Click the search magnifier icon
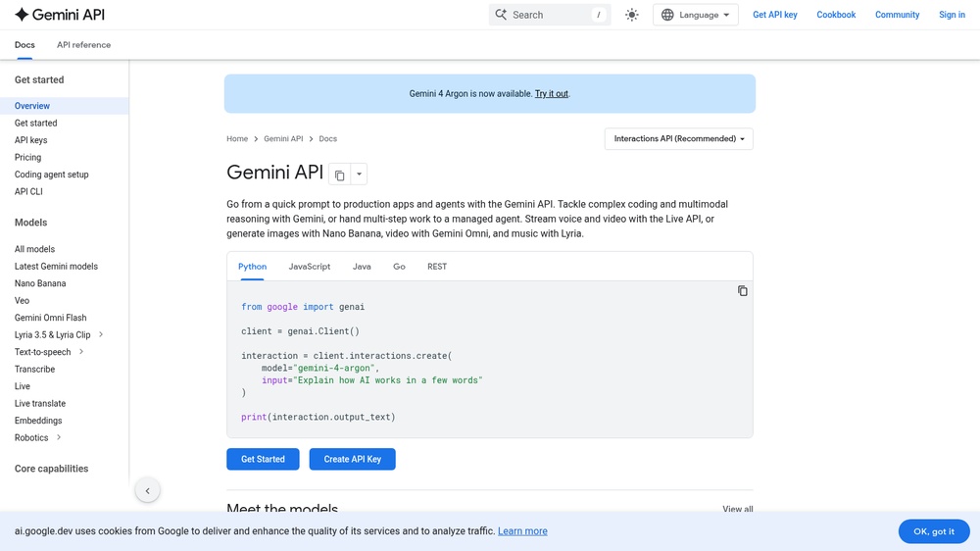The height and width of the screenshot is (551, 980). pos(501,15)
